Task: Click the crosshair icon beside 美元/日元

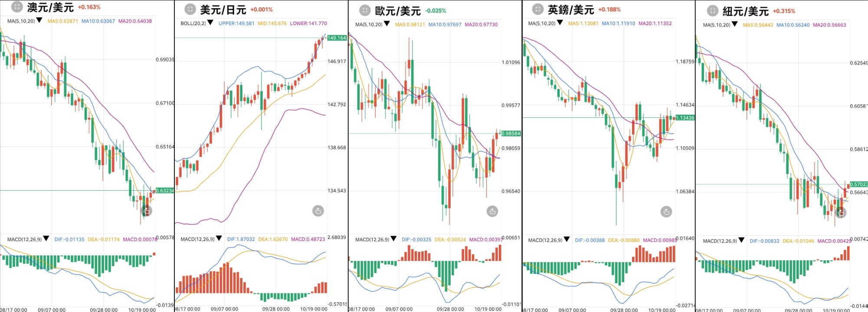Action: point(190,9)
